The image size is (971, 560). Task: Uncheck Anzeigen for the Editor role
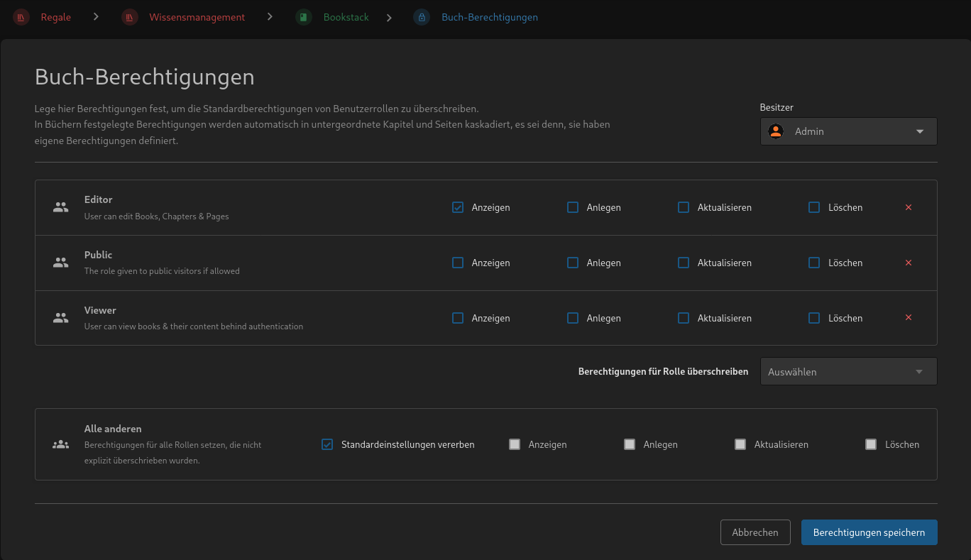[458, 207]
